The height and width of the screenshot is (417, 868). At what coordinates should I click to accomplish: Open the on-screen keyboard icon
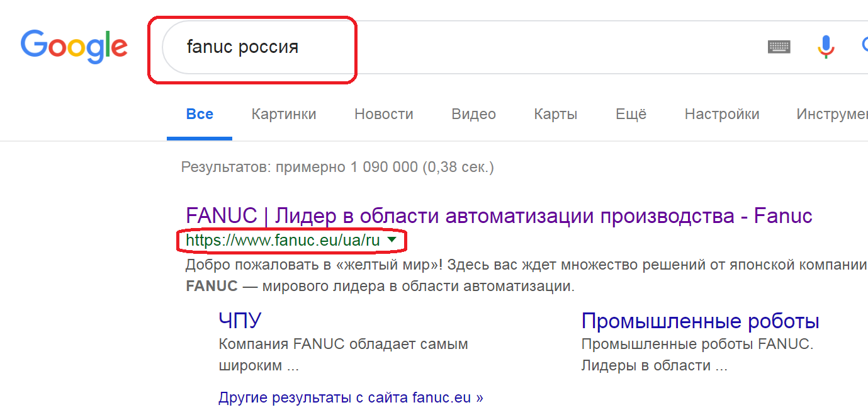coord(779,47)
